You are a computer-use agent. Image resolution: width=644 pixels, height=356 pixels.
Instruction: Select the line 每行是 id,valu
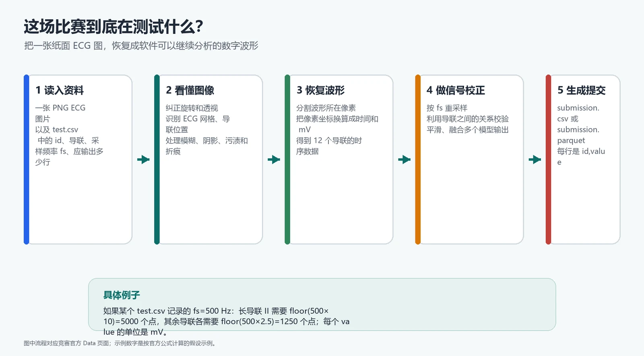581,151
